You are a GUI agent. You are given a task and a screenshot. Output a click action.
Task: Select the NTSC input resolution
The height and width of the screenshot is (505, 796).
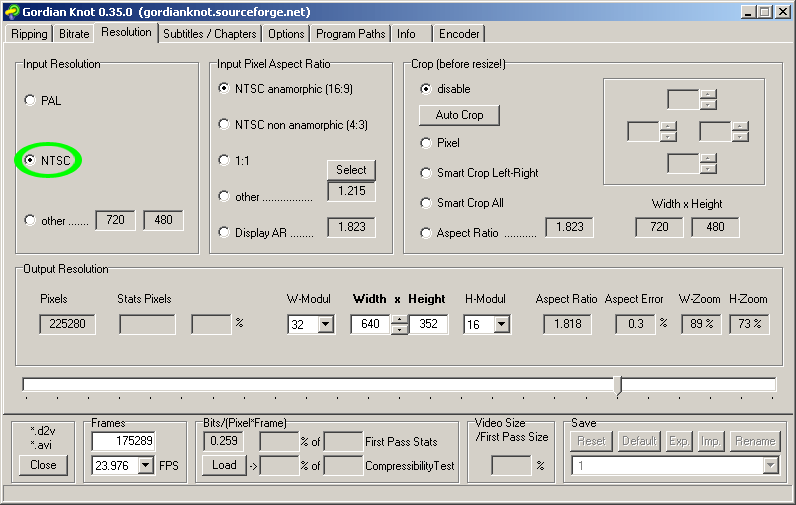(30, 160)
